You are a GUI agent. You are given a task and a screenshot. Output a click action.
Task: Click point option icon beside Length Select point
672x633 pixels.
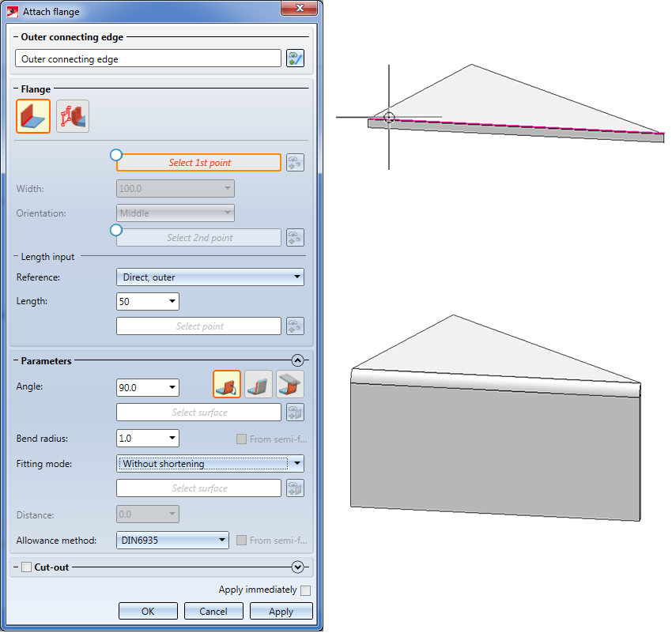296,326
